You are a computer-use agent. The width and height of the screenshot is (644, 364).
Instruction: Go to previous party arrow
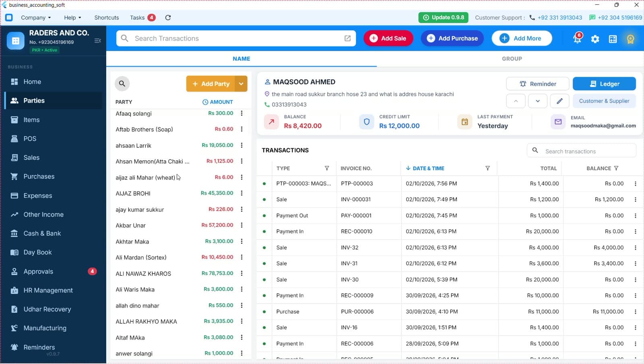pos(516,101)
